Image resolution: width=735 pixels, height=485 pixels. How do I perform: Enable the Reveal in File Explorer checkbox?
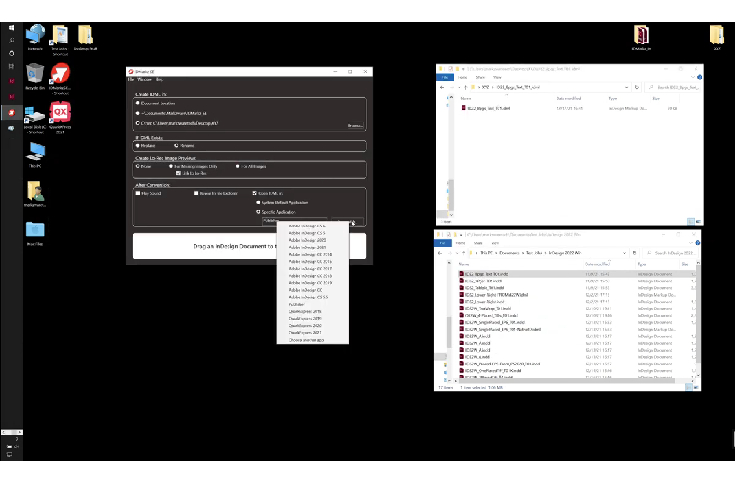pyautogui.click(x=196, y=193)
